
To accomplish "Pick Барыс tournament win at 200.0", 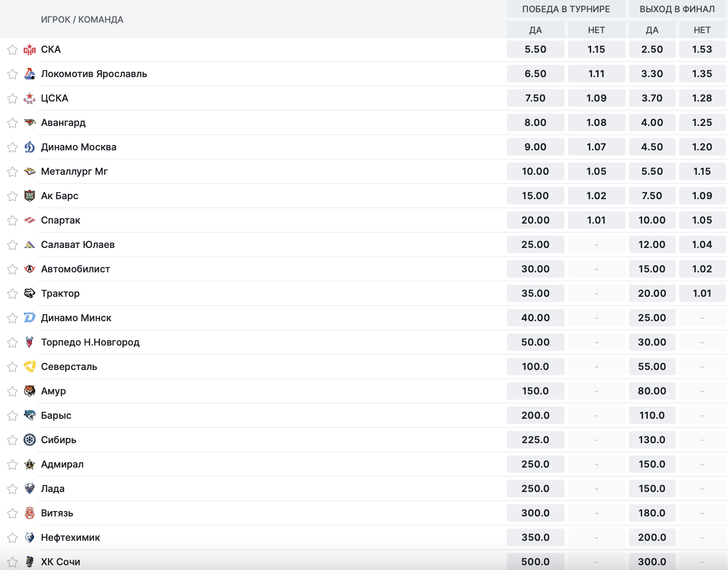I will point(536,415).
